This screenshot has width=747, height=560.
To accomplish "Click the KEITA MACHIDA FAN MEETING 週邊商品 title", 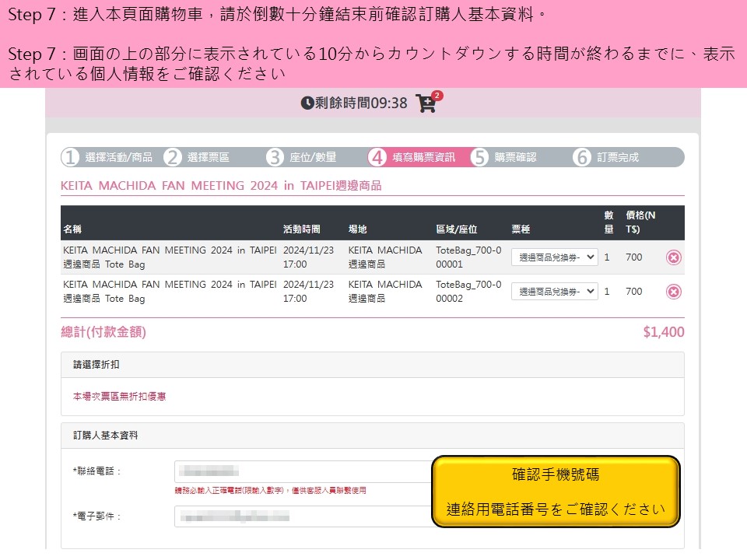I will [x=221, y=186].
